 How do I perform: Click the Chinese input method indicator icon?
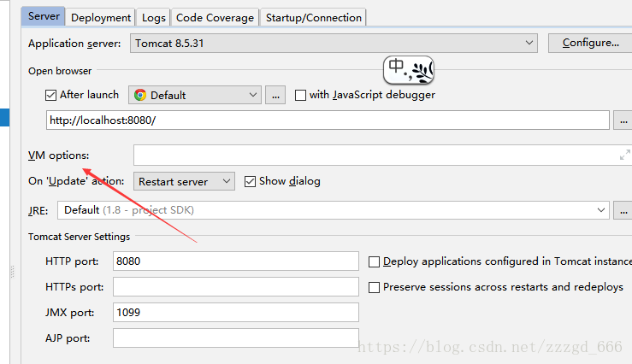pos(409,70)
